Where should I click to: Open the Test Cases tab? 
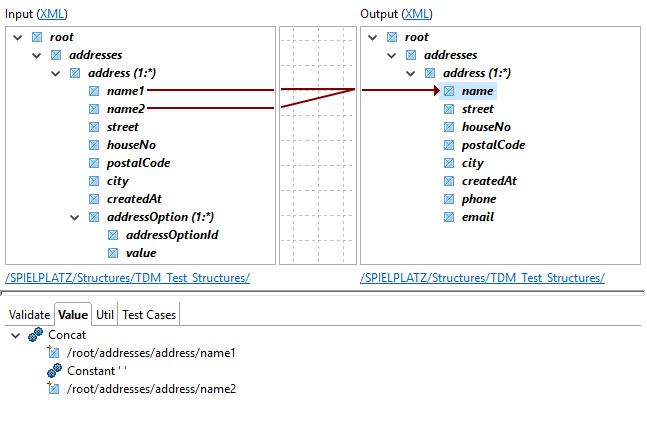[148, 315]
